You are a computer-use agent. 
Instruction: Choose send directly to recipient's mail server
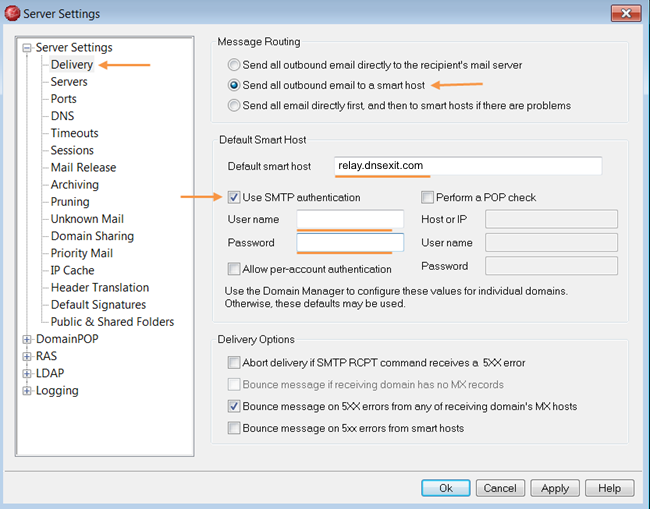[234, 65]
